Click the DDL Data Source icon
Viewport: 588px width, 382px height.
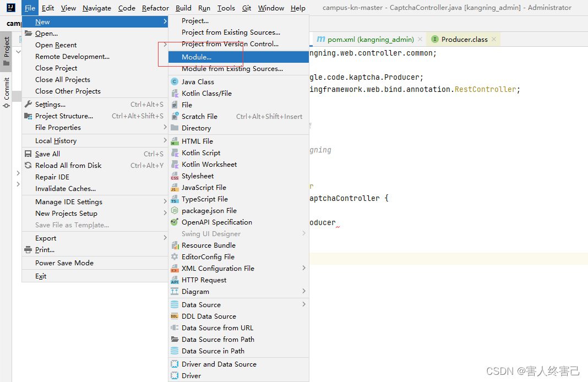[175, 316]
